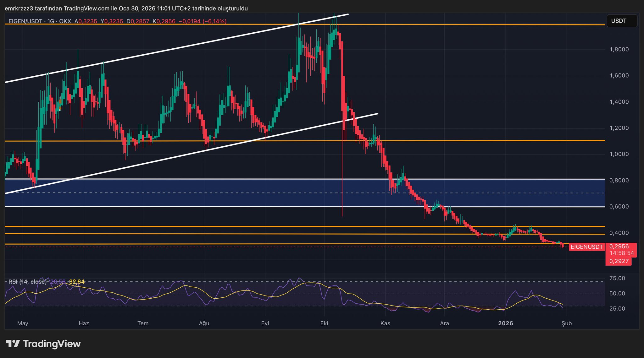Click the 14:58:54 bar countdown
This screenshot has width=644, height=358.
tap(621, 253)
